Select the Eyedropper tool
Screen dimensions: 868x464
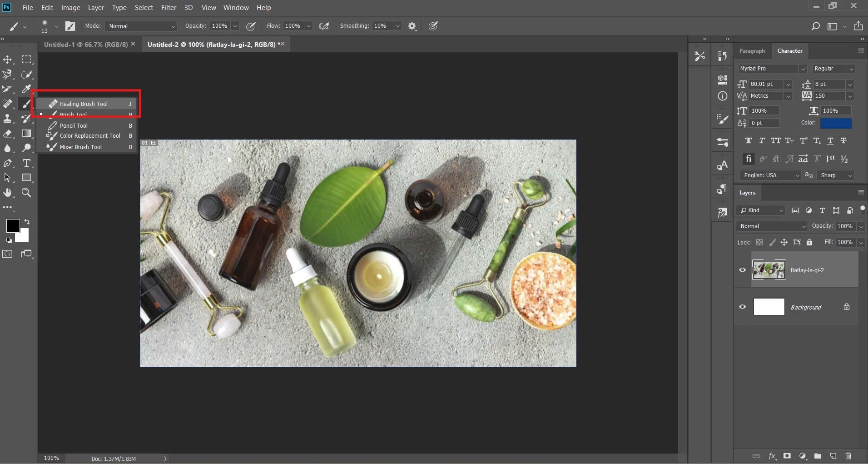coord(26,89)
